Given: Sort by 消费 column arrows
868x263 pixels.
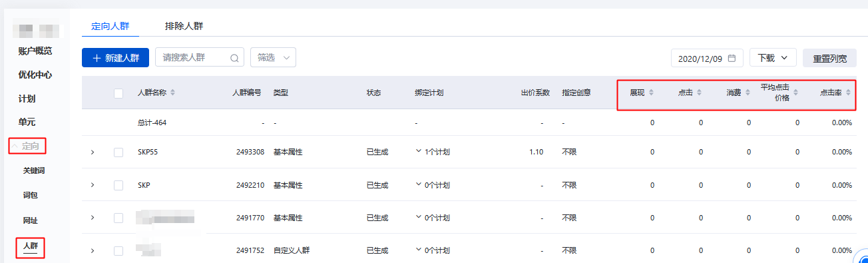Looking at the screenshot, I should 748,93.
